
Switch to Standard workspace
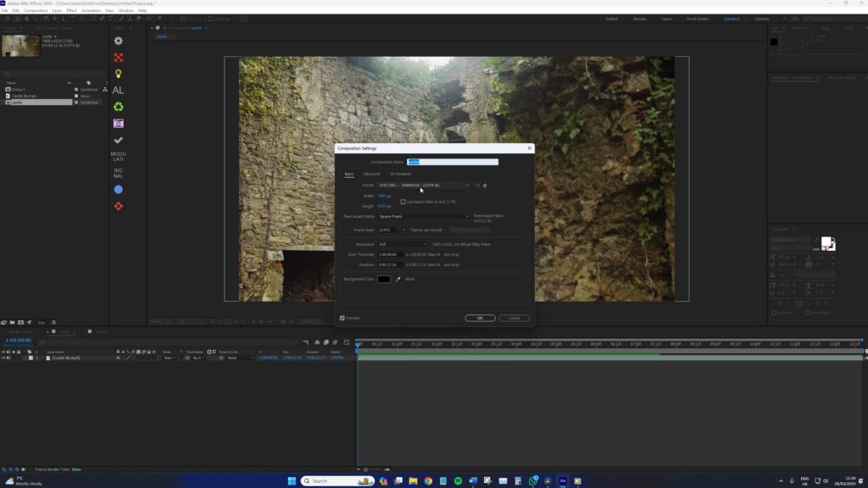pos(732,19)
